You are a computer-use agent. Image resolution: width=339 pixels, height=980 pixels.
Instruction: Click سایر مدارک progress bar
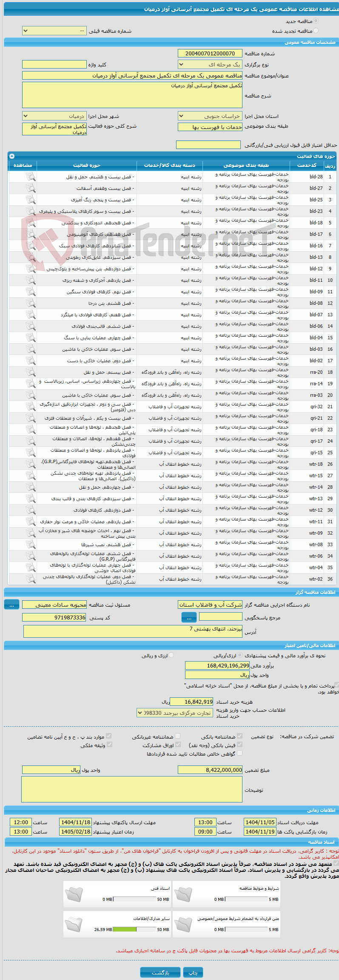tap(134, 929)
